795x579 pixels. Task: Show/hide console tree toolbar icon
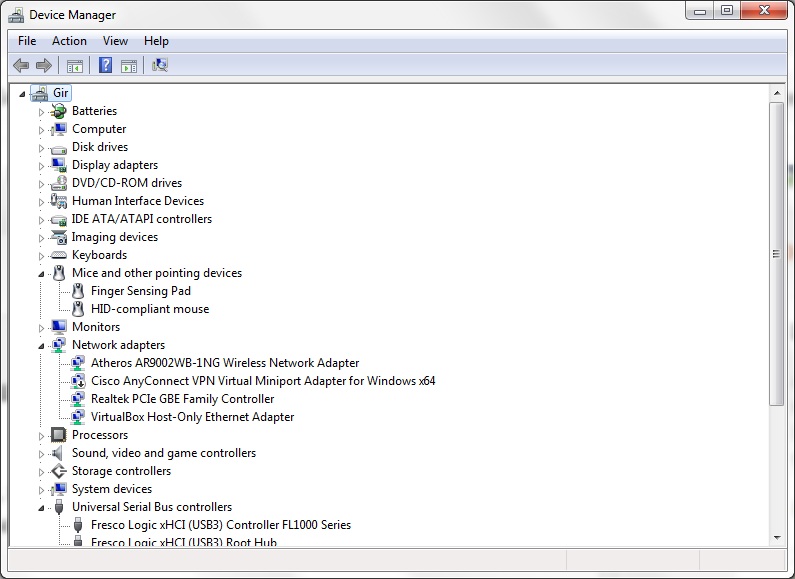[x=75, y=65]
